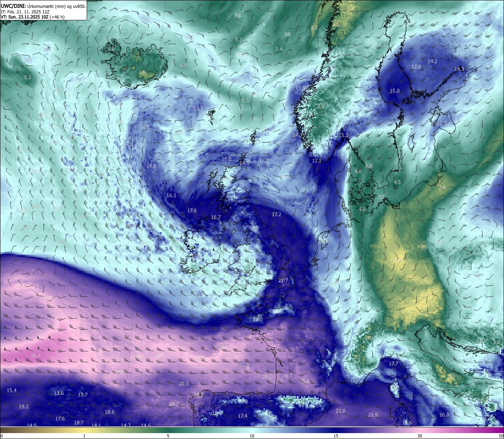
Task: Select the 21.7 value over southeast England
Action: tap(283, 281)
